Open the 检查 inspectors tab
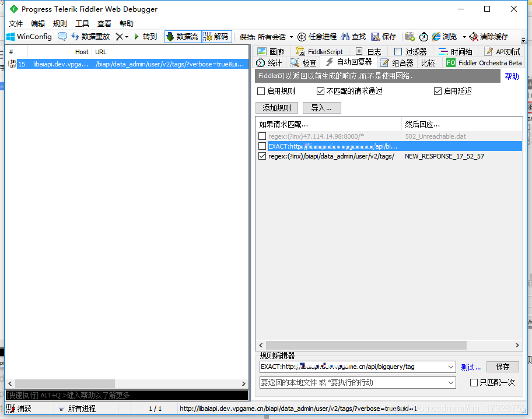 tap(303, 63)
